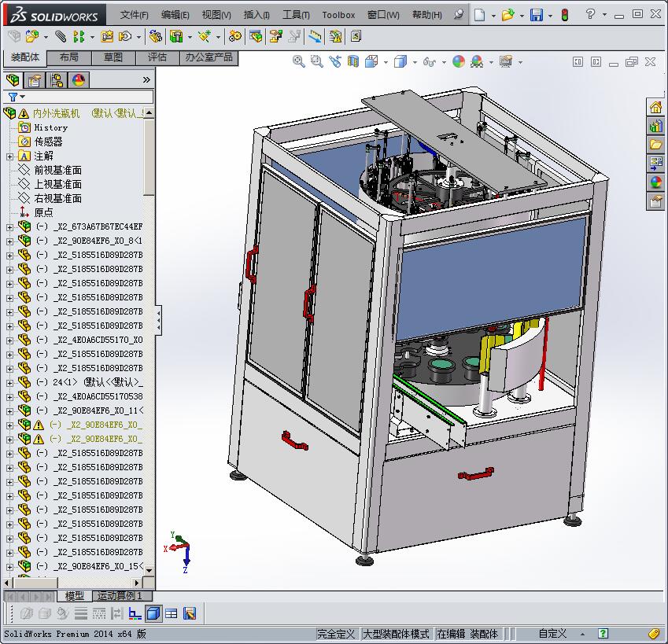Select the 草图 tab
The height and width of the screenshot is (644, 668).
point(113,57)
